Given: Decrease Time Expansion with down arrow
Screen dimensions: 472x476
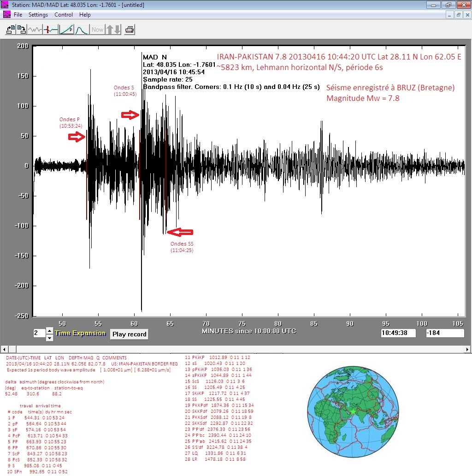Looking at the screenshot, I should point(50,338).
